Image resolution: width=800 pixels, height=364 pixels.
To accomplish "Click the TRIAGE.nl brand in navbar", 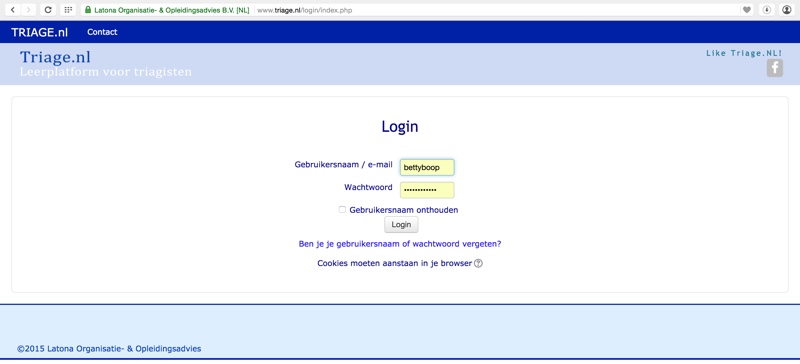I will click(x=39, y=32).
